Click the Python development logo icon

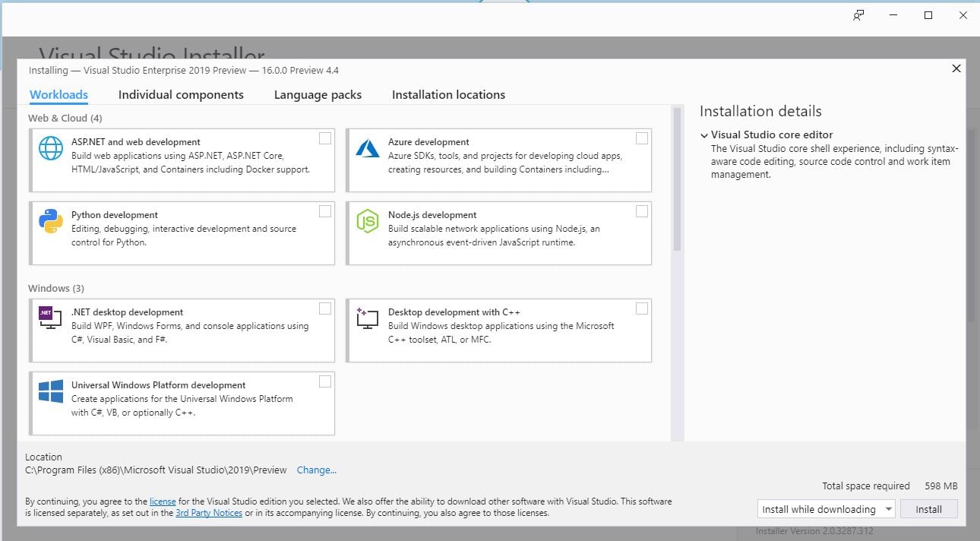pos(51,221)
